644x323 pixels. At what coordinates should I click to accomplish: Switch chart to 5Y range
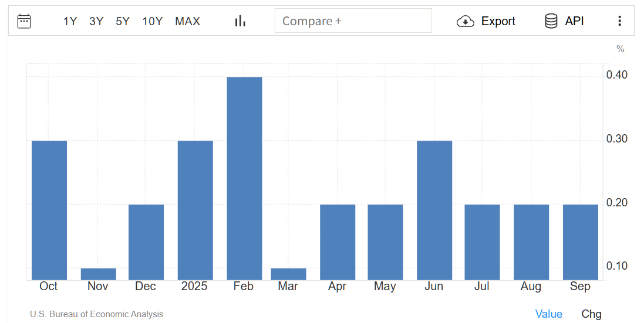point(123,21)
